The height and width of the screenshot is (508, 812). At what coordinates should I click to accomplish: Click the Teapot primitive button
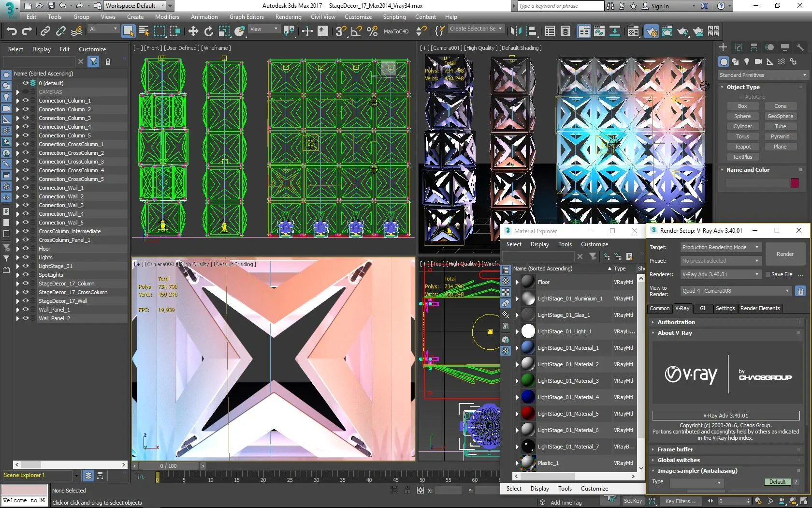[742, 147]
